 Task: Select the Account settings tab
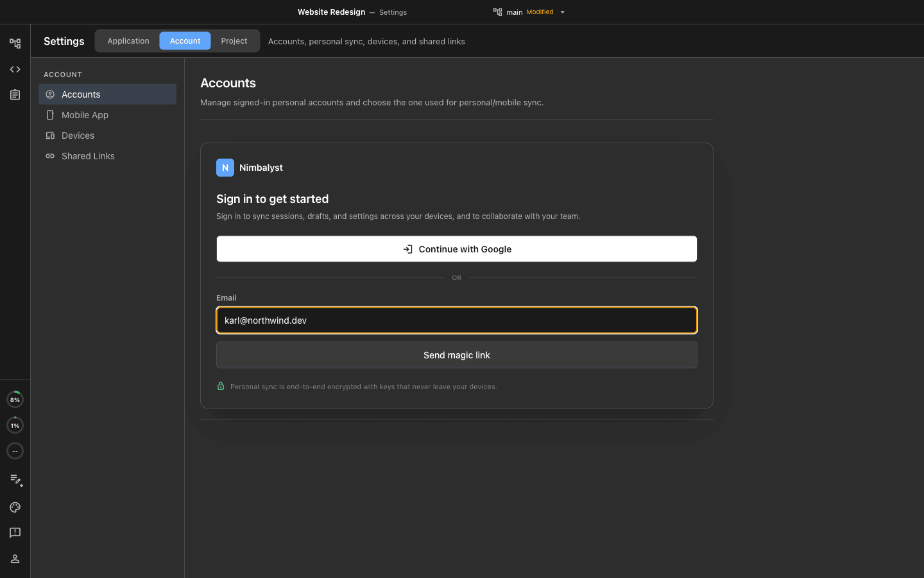click(185, 41)
